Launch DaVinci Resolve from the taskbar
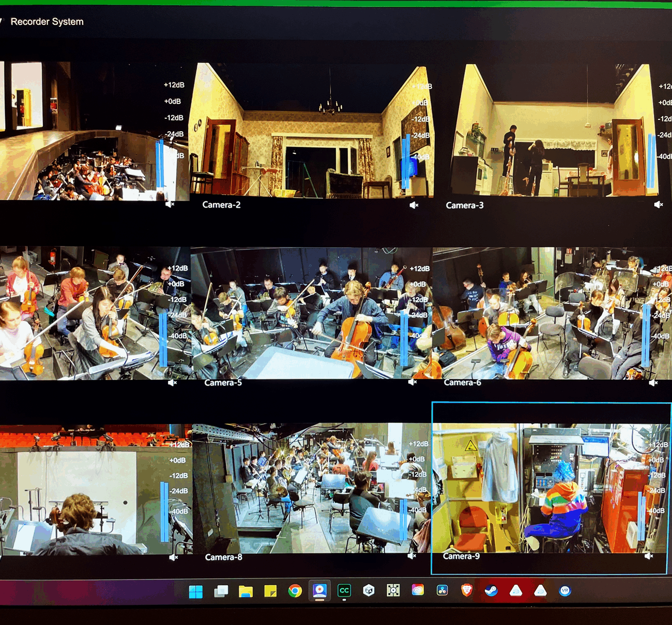The width and height of the screenshot is (672, 625). [x=442, y=590]
